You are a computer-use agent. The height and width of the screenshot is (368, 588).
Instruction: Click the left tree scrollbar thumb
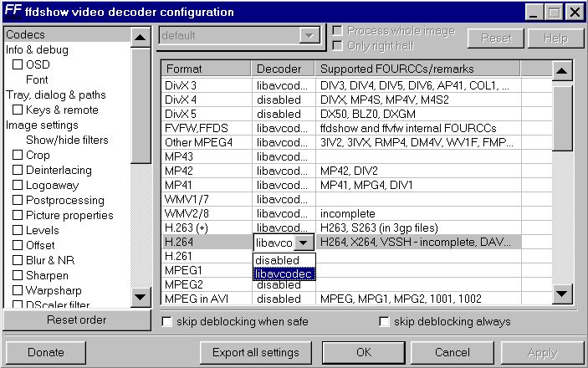coord(141,105)
